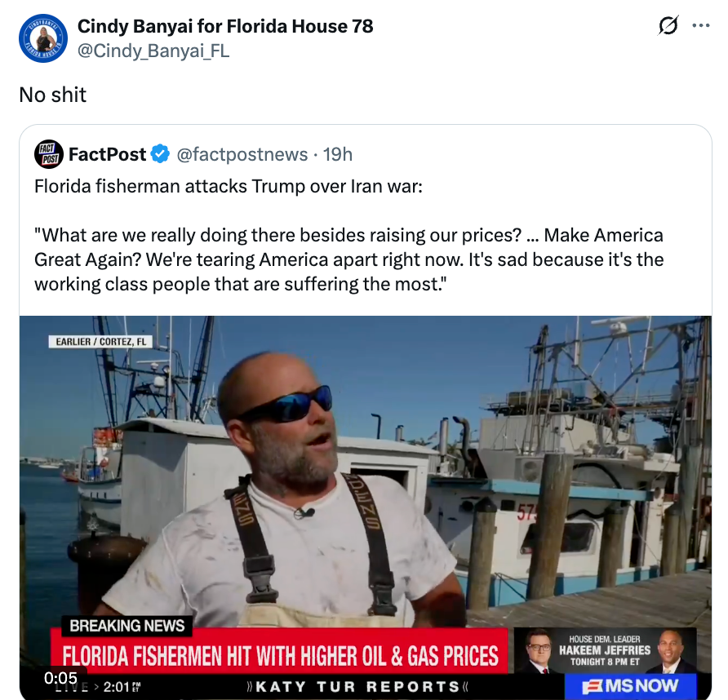
Task: Click the Breaking News banner label
Action: 127,626
